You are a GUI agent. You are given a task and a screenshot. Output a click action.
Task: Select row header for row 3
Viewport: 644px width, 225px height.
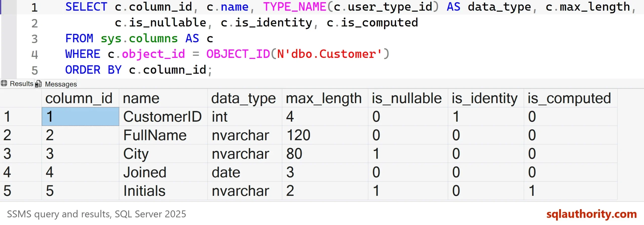(21, 154)
